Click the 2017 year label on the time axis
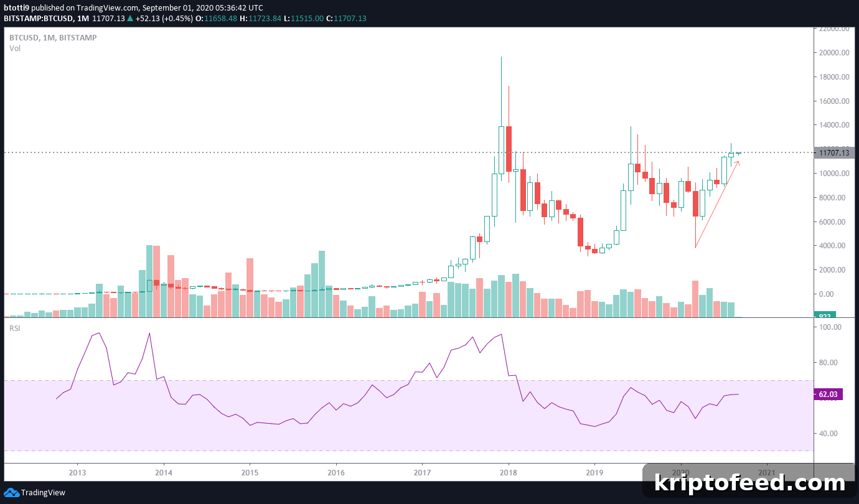 [x=422, y=472]
